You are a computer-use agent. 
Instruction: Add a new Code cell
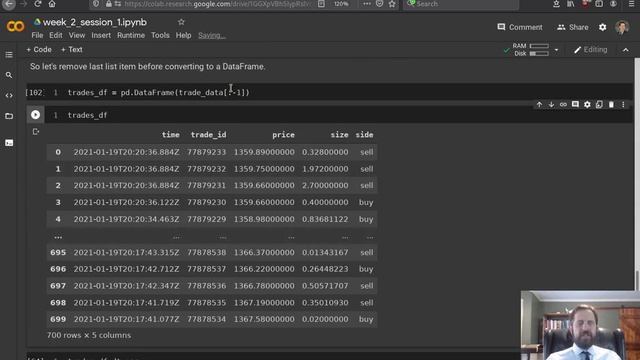click(39, 50)
